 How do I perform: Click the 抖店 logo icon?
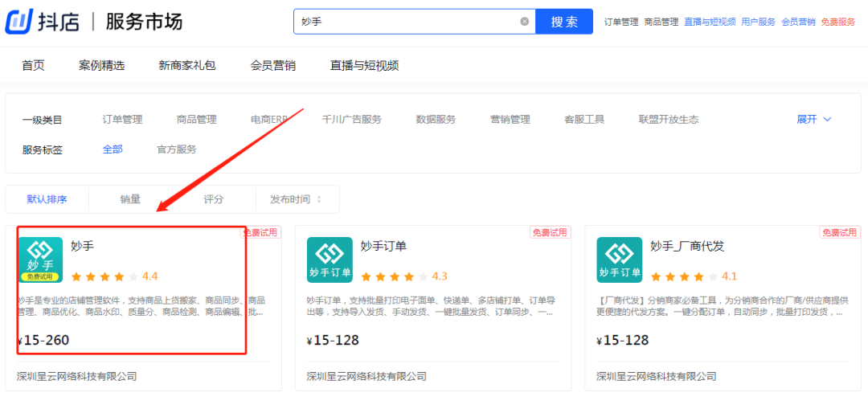[18, 22]
